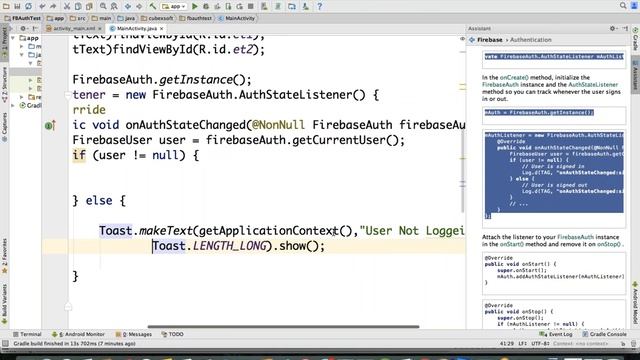This screenshot has height=360, width=640.
Task: Open Project panel gear settings
Action: coord(23,29)
